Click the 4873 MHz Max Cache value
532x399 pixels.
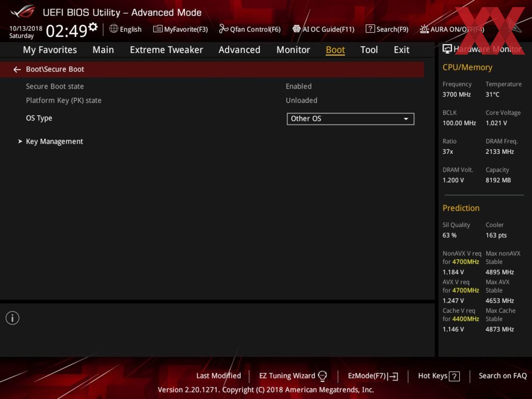tap(500, 329)
